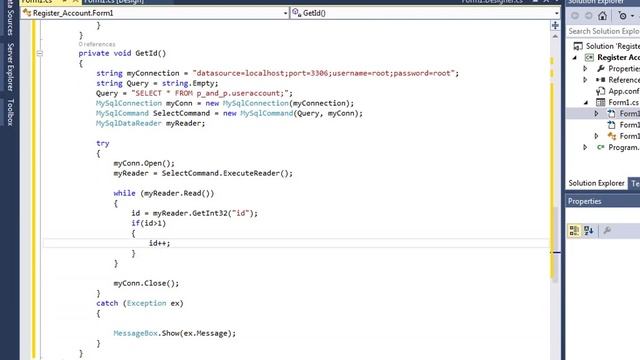Click the editor scrollbar up arrow
Screen dimensions: 640x360
click(555, 37)
